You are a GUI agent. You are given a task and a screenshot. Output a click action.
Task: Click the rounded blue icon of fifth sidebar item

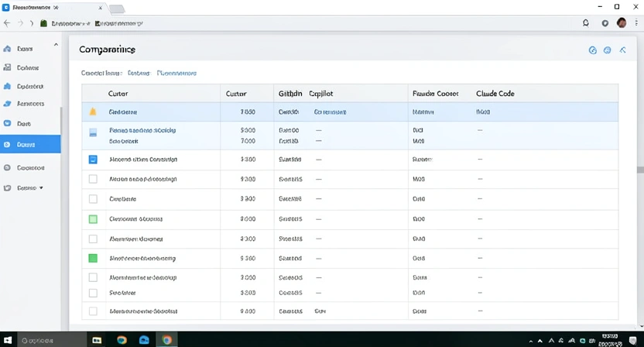point(7,123)
